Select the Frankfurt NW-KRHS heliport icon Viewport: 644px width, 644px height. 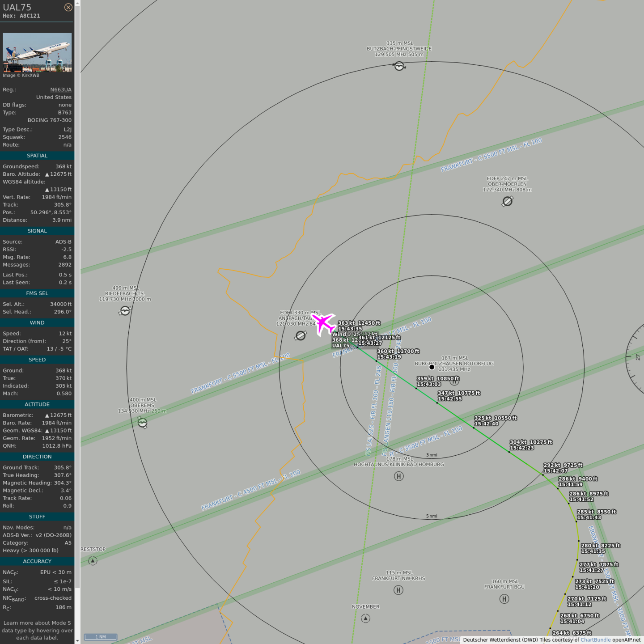398,590
